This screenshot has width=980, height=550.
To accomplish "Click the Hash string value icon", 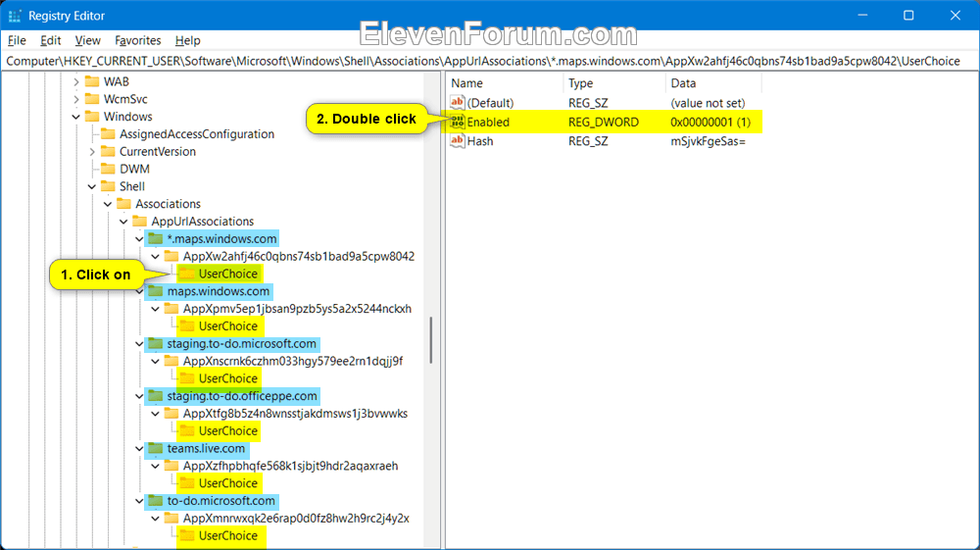I will (x=458, y=141).
